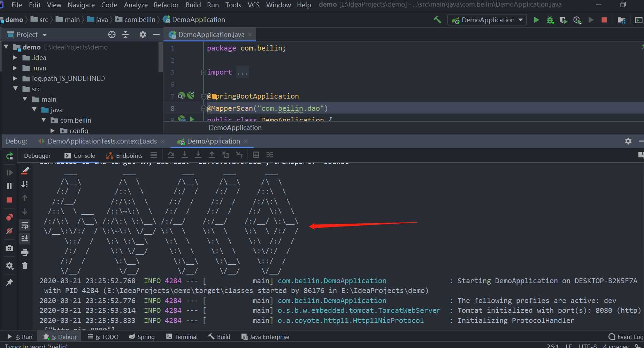644x348 pixels.
Task: Collapse the main folder
Action: tap(25, 99)
